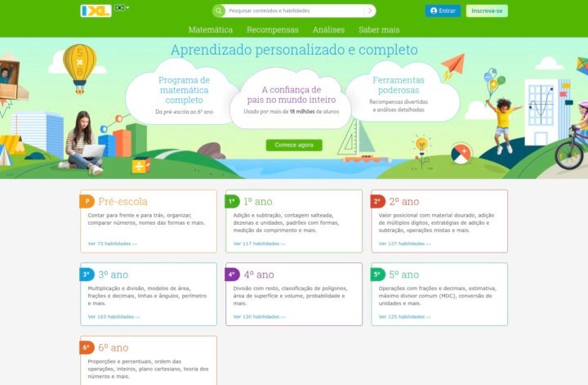The width and height of the screenshot is (588, 385).
Task: Expand the Saber mais menu
Action: point(379,29)
